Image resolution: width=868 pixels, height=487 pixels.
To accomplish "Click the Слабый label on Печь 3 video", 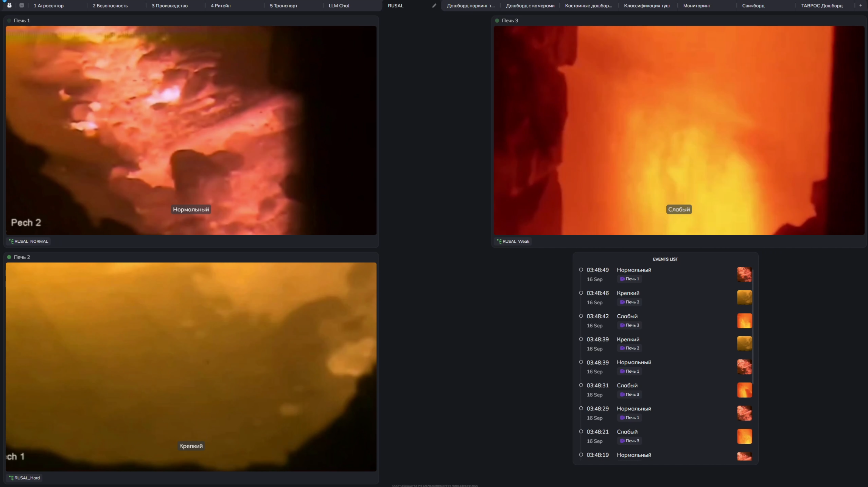I will (x=679, y=209).
